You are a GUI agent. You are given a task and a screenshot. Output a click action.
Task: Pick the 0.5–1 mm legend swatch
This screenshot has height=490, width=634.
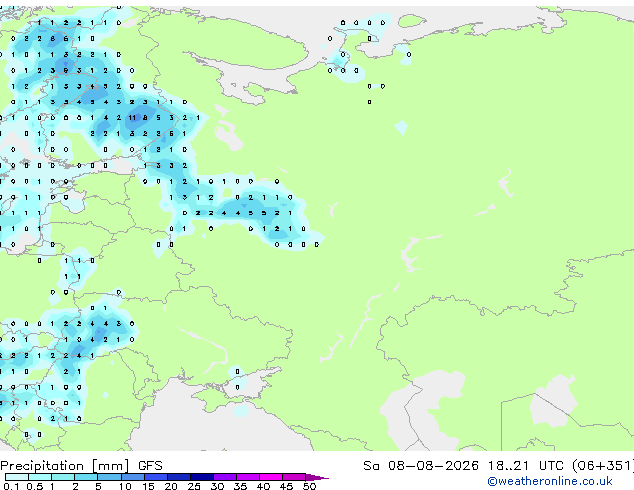pyautogui.click(x=40, y=477)
